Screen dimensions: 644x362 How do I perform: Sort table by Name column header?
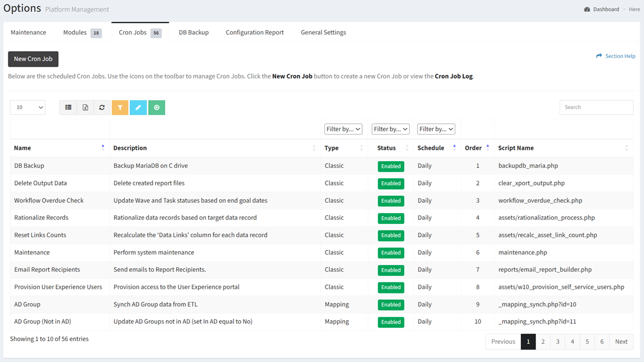22,148
